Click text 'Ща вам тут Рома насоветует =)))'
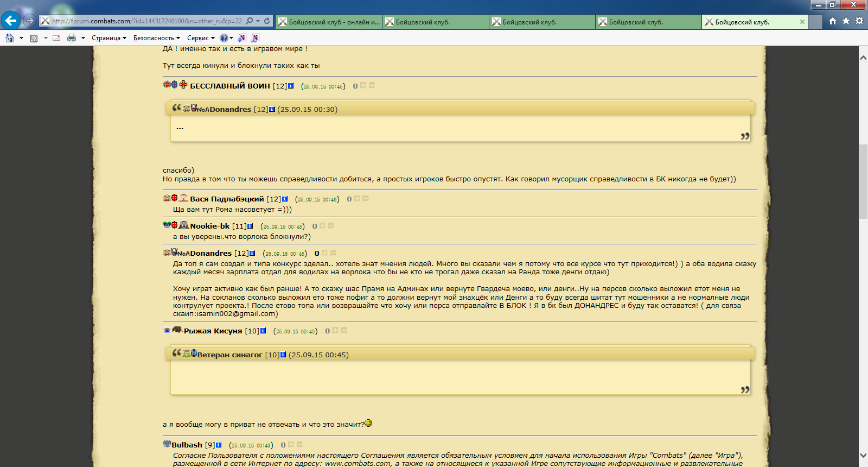 pyautogui.click(x=232, y=209)
